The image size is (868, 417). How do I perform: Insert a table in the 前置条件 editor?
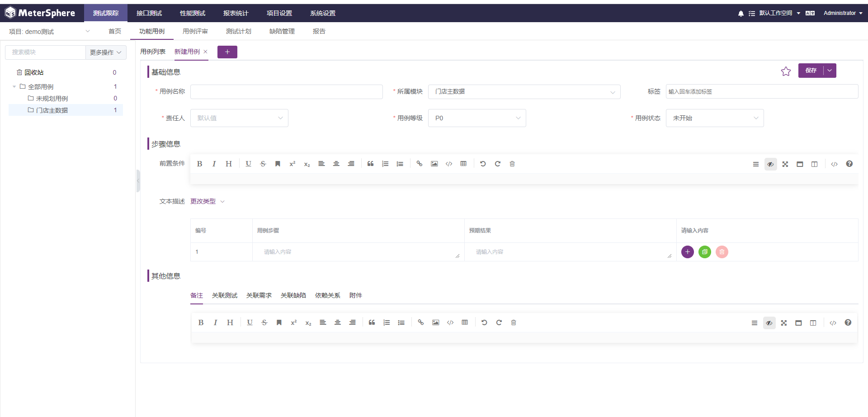point(463,164)
